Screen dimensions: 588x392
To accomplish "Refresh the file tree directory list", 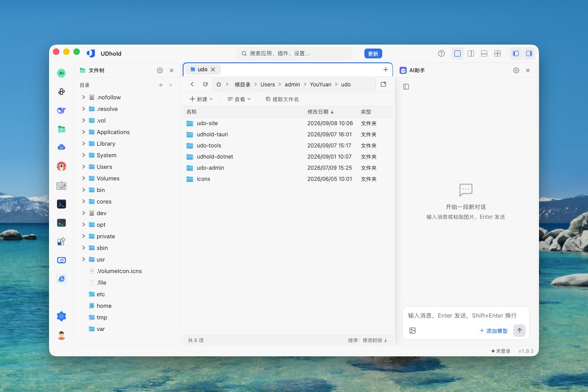I will pos(161,85).
